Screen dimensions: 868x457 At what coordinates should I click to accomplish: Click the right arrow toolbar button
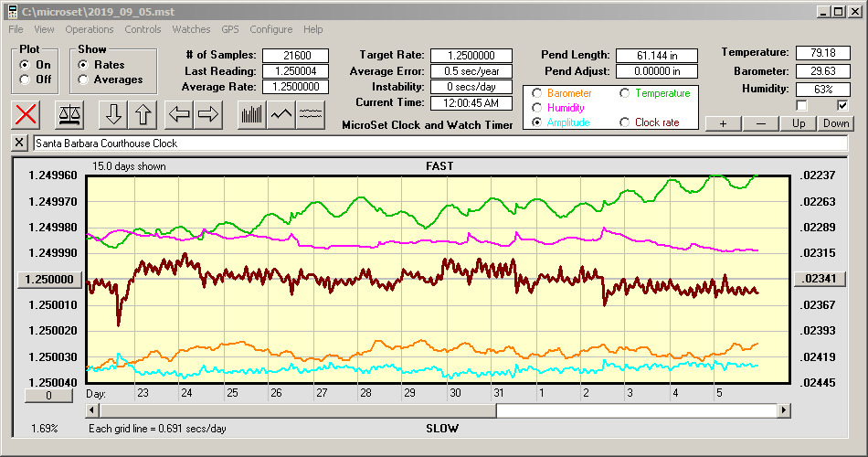point(208,114)
